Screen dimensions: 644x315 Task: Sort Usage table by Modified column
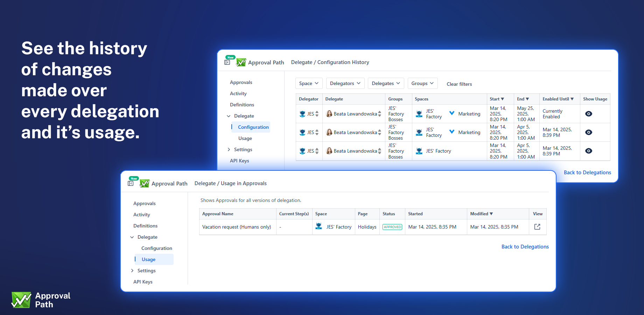tap(481, 214)
